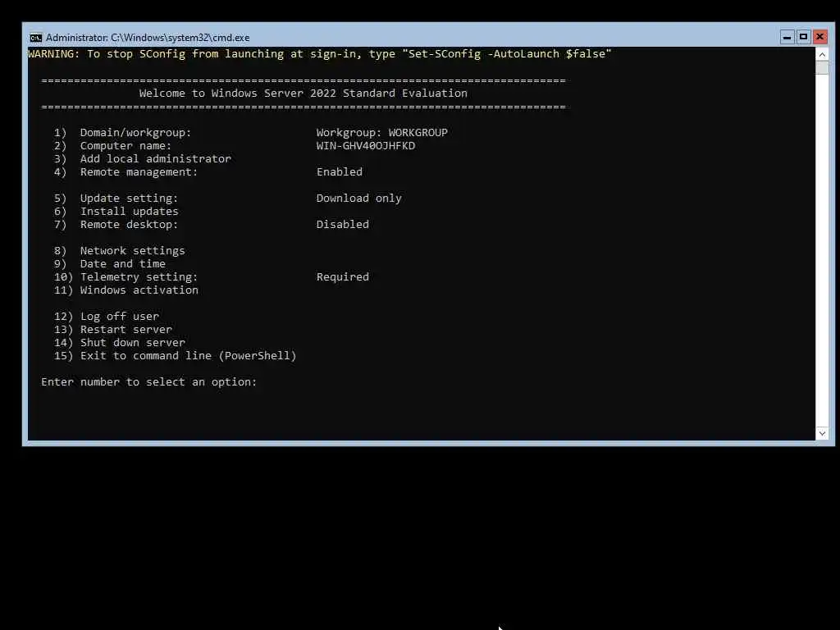The image size is (840, 630).
Task: Click the 'Download only' value
Action: tap(359, 199)
